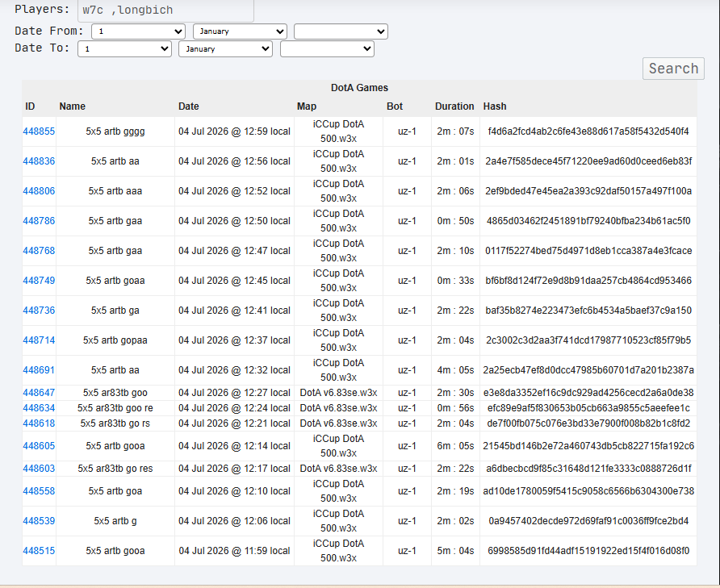Click duration '4m : 05s'
This screenshot has height=588, width=720.
[x=455, y=370]
